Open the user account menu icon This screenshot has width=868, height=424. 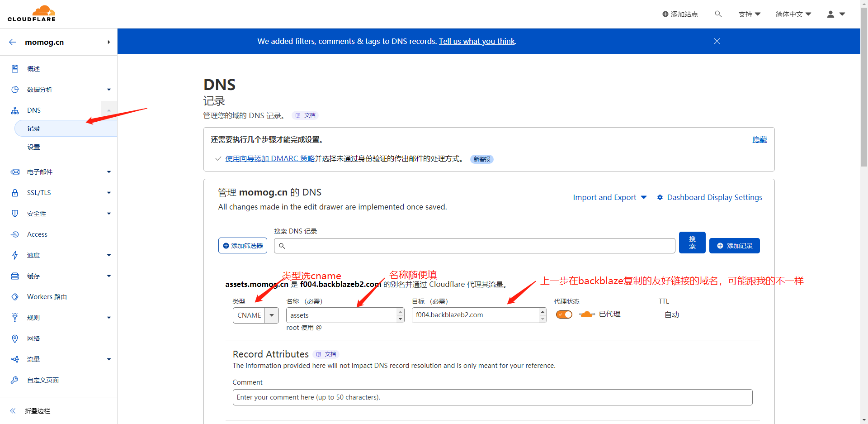coord(830,14)
